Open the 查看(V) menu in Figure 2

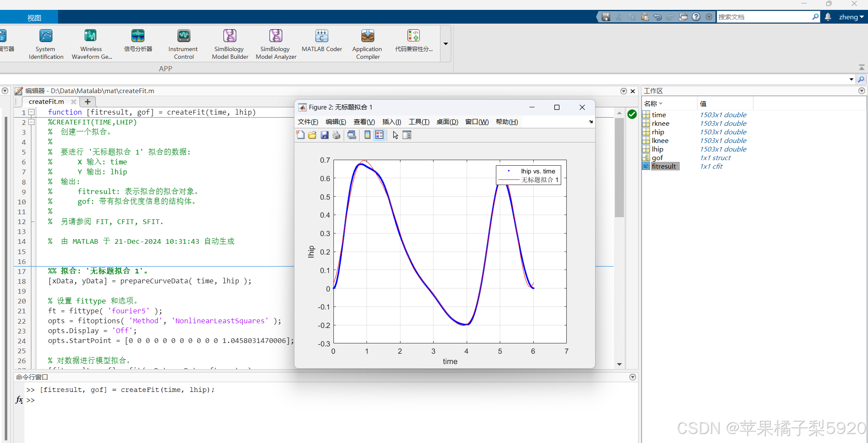[364, 122]
